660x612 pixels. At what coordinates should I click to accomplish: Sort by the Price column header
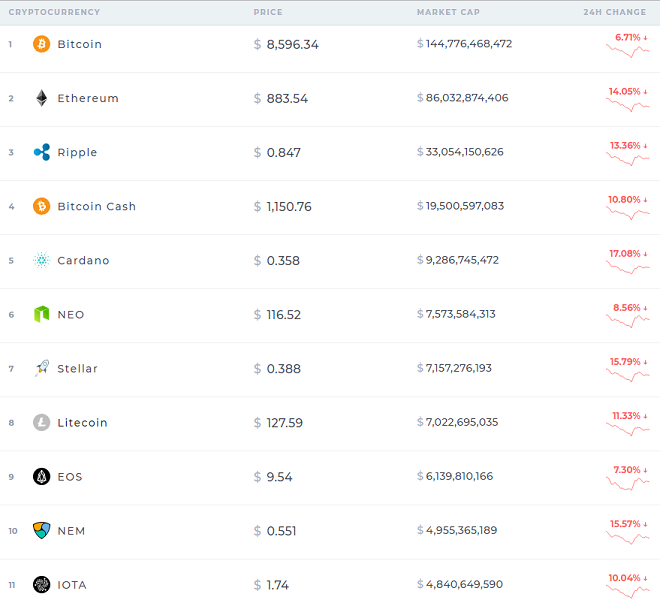click(268, 12)
